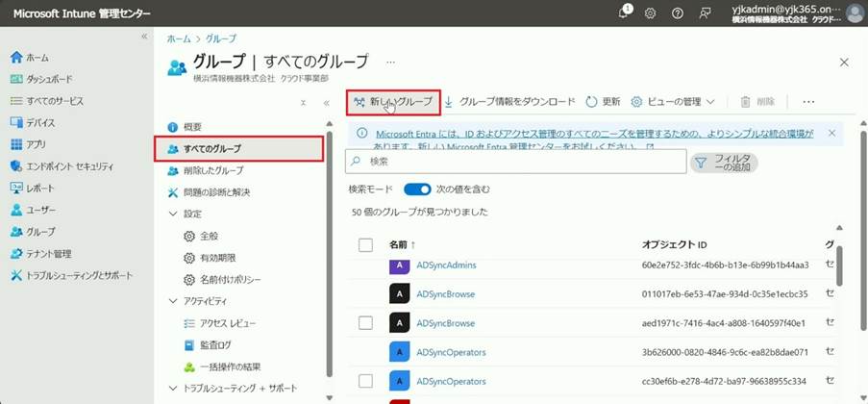Open the feedback icon in top bar
This screenshot has width=868, height=404.
tap(705, 13)
